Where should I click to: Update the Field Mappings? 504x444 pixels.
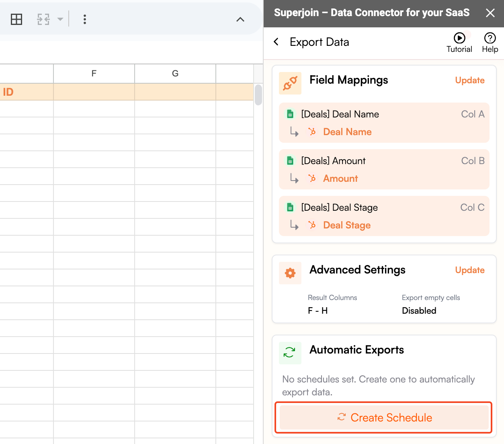[470, 80]
